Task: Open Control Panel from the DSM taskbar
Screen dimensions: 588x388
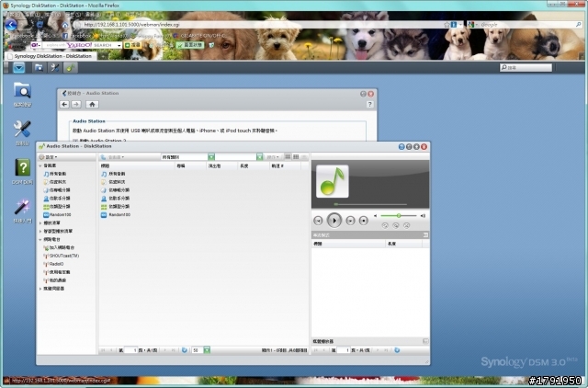Action: (55, 68)
